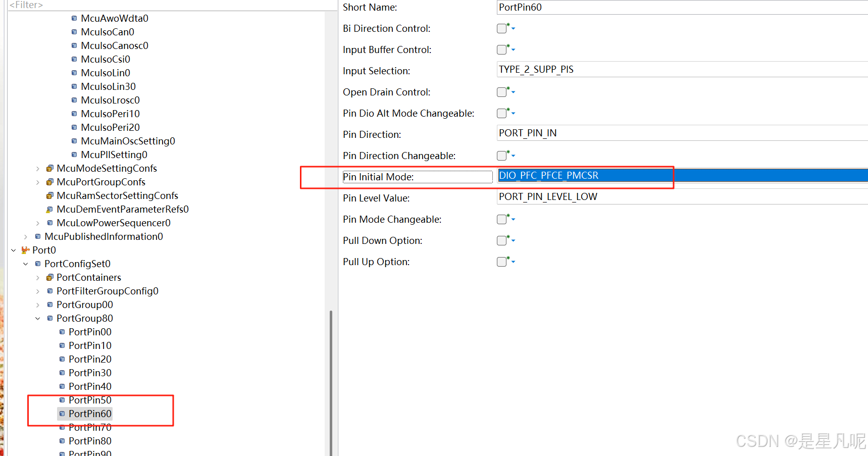Viewport: 868px width, 456px height.
Task: Click the McuIsoCanosc0 node icon
Action: tap(74, 45)
